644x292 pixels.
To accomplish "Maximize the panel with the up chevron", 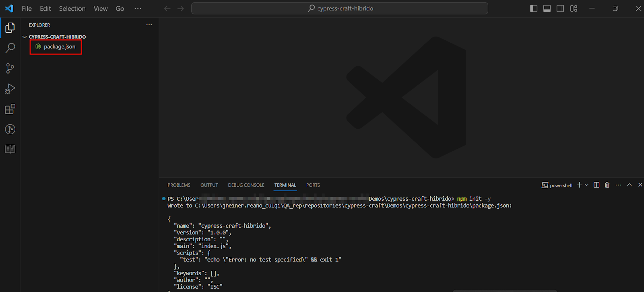I will 630,185.
